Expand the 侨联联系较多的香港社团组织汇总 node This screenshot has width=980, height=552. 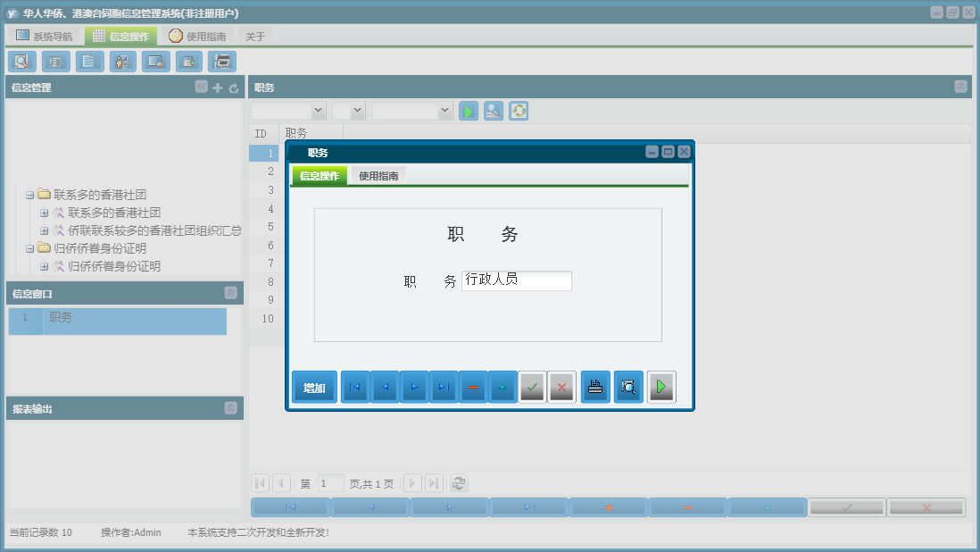(x=44, y=230)
